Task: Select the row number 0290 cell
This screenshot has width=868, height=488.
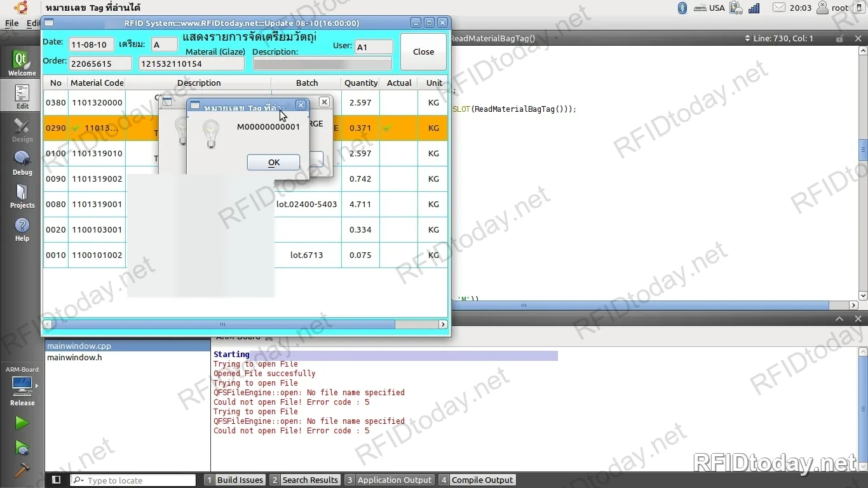Action: (x=56, y=128)
